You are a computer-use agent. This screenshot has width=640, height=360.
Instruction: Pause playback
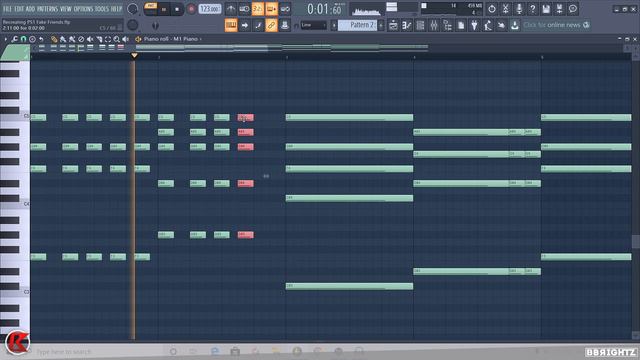[164, 9]
